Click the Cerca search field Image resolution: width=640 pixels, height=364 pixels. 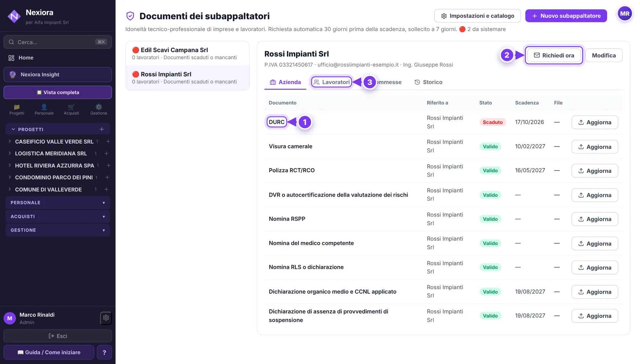58,42
